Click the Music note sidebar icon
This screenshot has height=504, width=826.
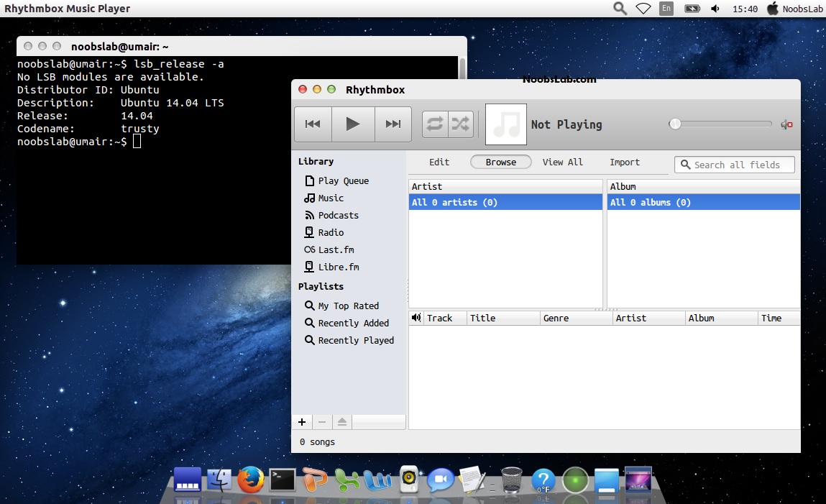click(309, 198)
